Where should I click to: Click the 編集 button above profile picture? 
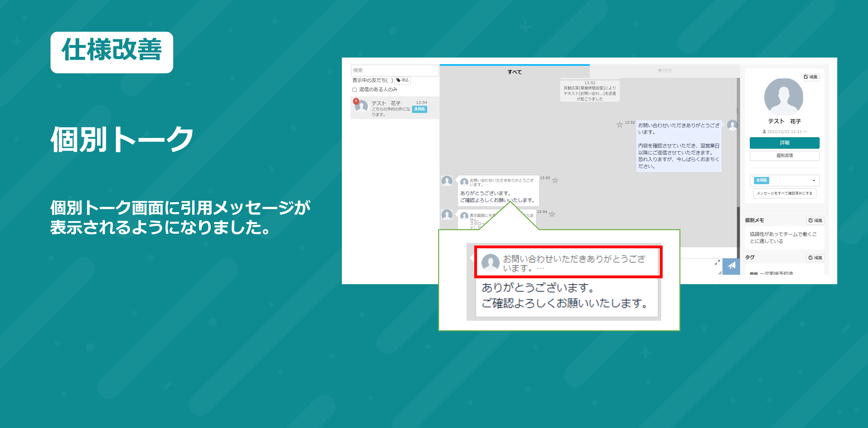point(811,77)
